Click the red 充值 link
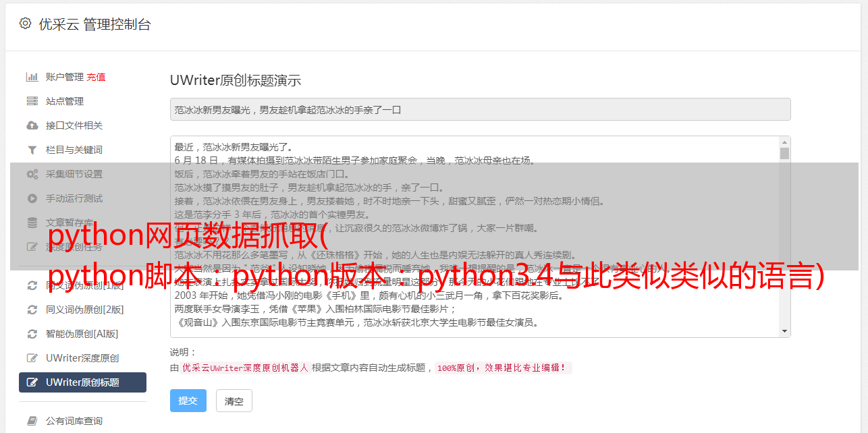The image size is (868, 433). pyautogui.click(x=96, y=77)
